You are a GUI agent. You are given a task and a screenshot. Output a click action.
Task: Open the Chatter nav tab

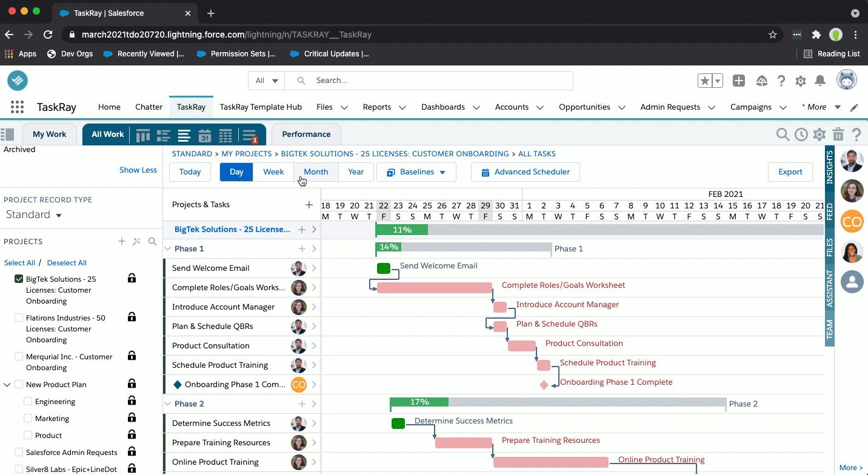coord(149,107)
